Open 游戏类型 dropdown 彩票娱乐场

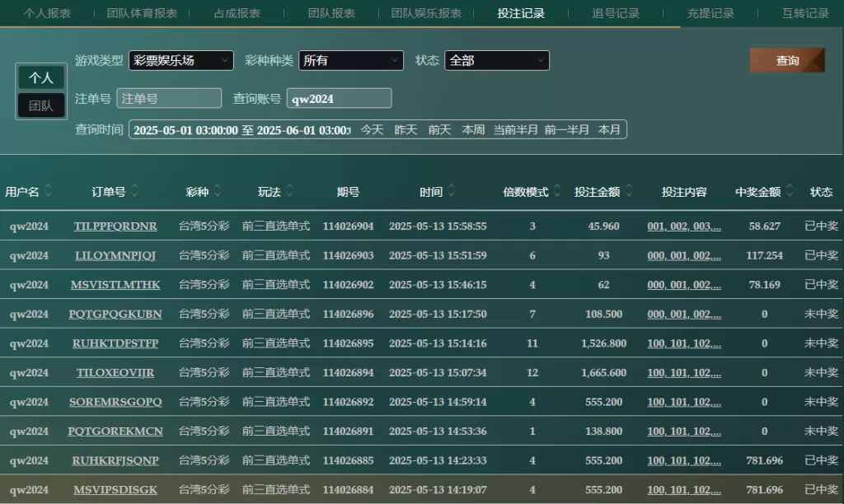click(x=181, y=60)
